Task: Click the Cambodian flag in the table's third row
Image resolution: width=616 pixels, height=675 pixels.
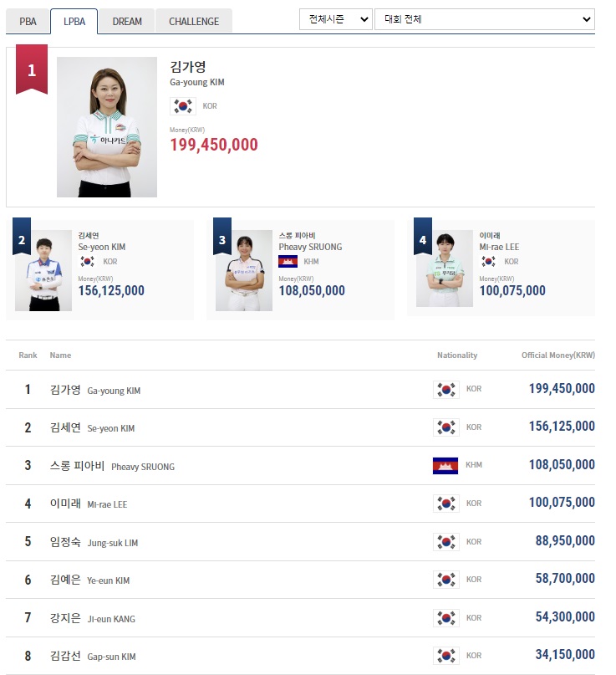Action: click(x=445, y=464)
